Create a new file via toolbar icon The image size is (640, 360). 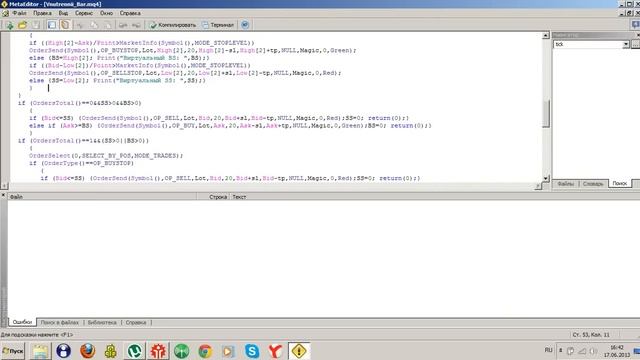(x=9, y=25)
